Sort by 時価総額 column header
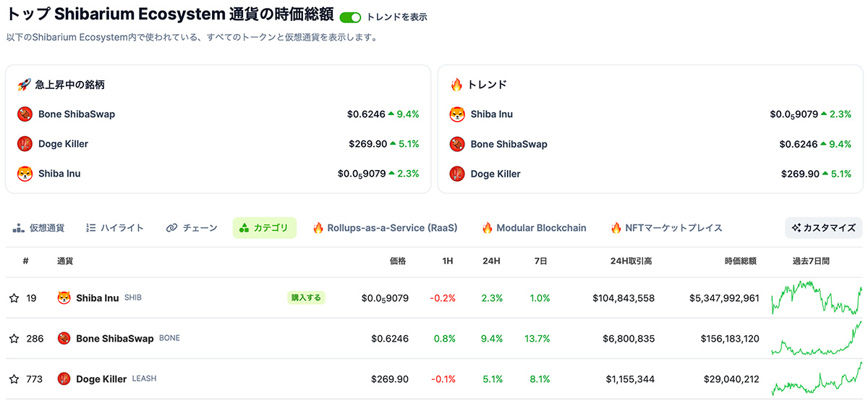The image size is (868, 401). pos(741,261)
